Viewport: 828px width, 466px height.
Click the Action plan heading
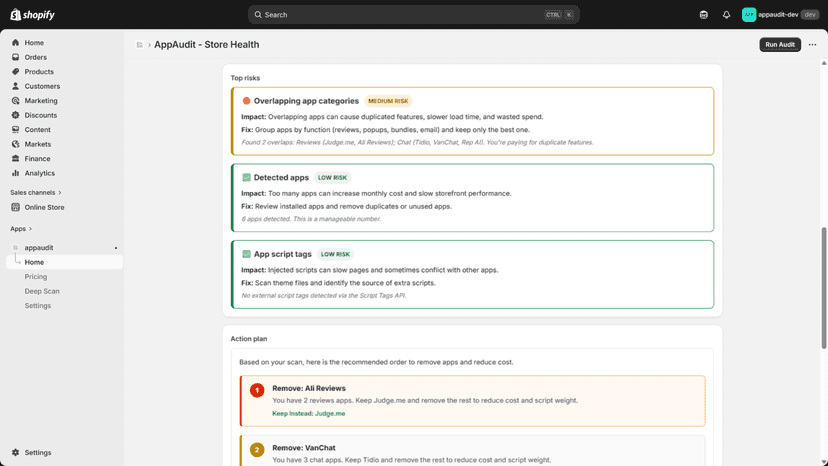pos(249,339)
